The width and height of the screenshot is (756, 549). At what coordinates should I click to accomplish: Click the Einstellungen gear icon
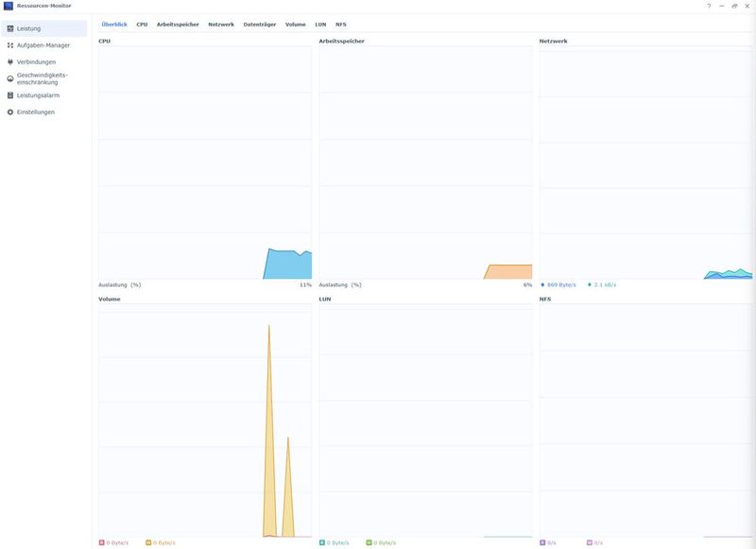point(9,111)
